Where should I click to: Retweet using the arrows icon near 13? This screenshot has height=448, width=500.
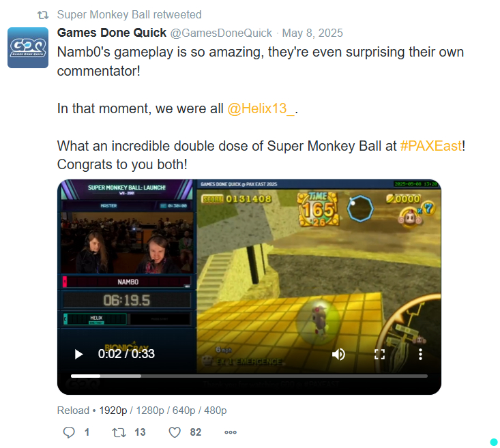click(119, 432)
